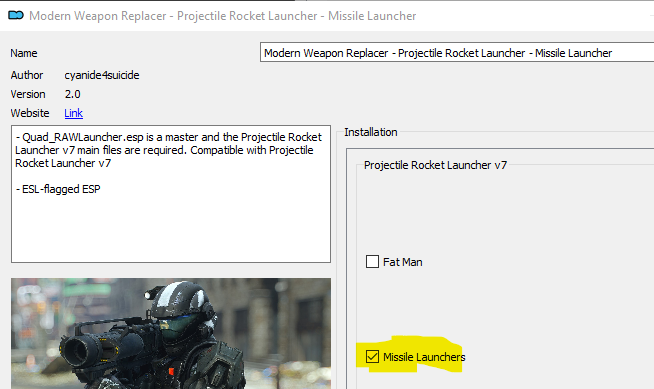This screenshot has width=654, height=389.
Task: Click the installer window icon in title bar
Action: pos(16,15)
